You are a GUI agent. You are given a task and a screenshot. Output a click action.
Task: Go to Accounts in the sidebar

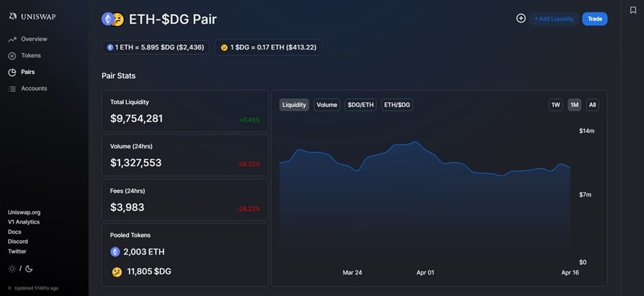pyautogui.click(x=34, y=88)
